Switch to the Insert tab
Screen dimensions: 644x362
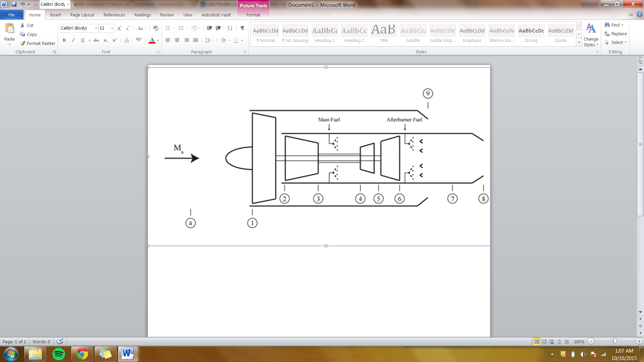pos(55,15)
